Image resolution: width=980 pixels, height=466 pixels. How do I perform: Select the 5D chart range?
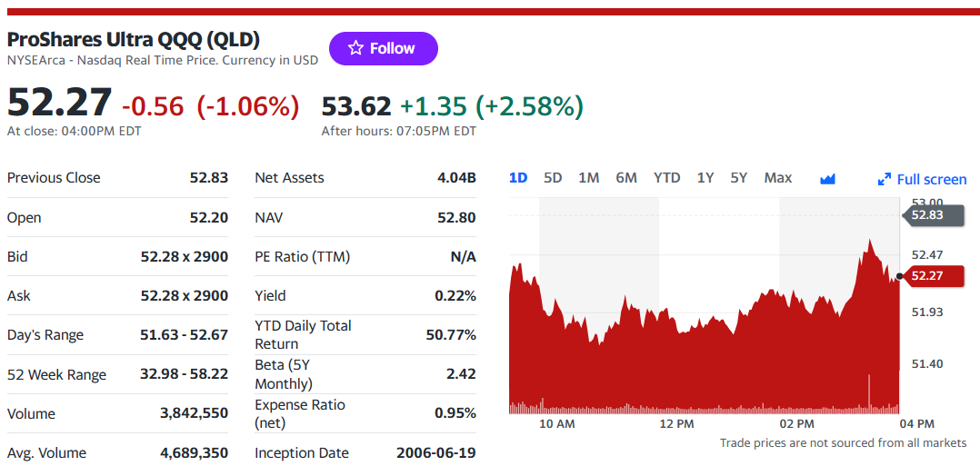(x=553, y=178)
